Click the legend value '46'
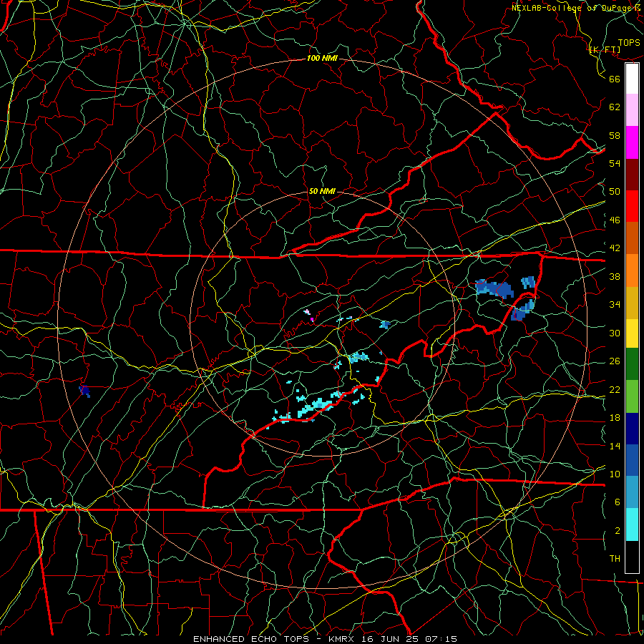The image size is (644, 644). tap(615, 220)
